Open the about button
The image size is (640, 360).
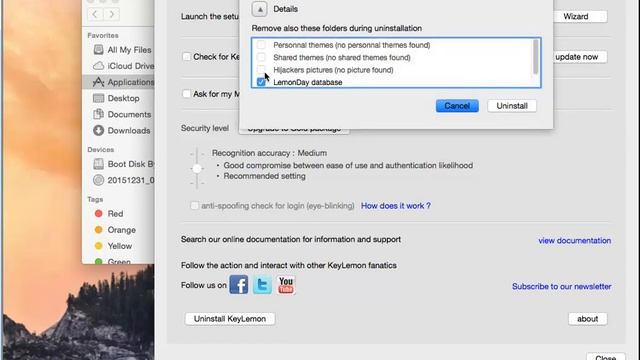click(x=587, y=318)
